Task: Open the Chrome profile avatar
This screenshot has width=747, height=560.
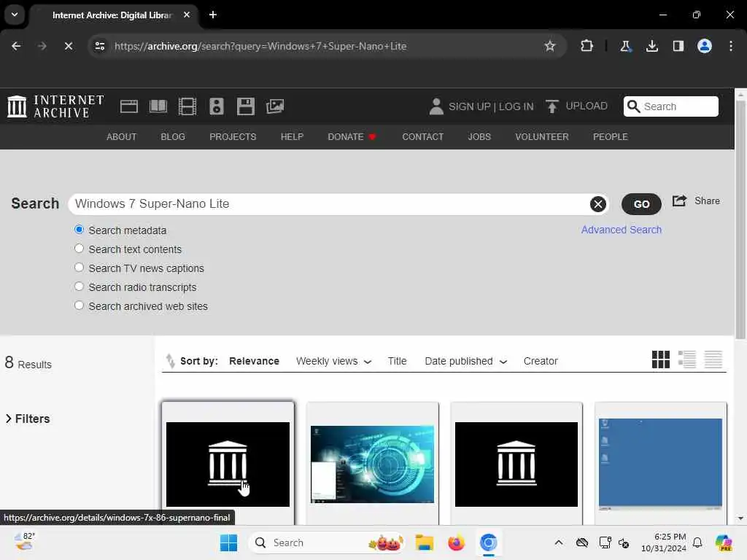Action: coord(705,46)
